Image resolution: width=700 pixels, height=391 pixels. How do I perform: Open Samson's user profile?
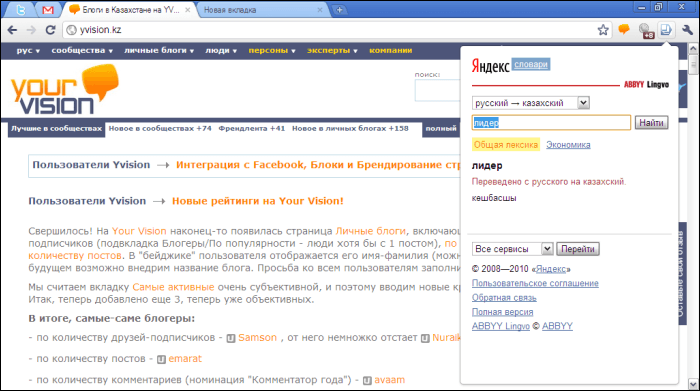pos(257,338)
